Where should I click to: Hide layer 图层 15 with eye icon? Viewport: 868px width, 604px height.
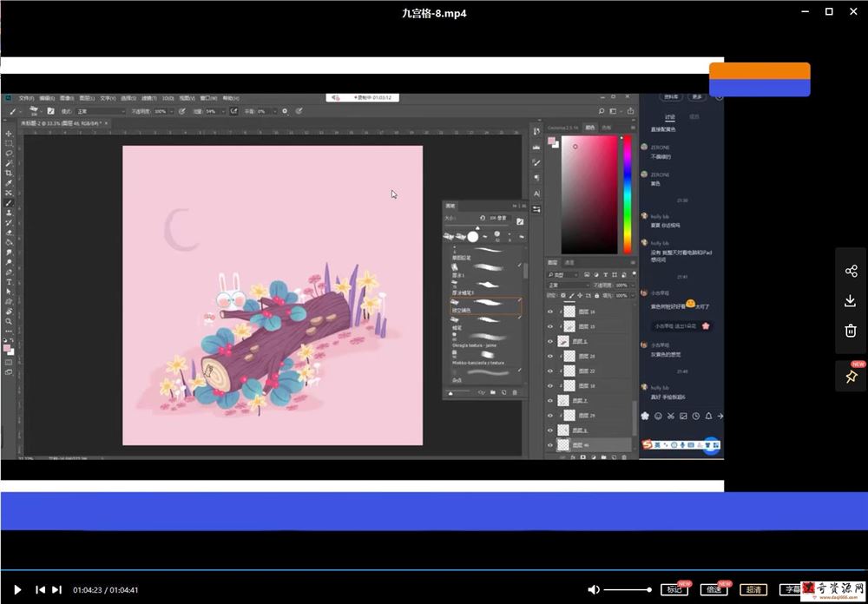point(550,326)
